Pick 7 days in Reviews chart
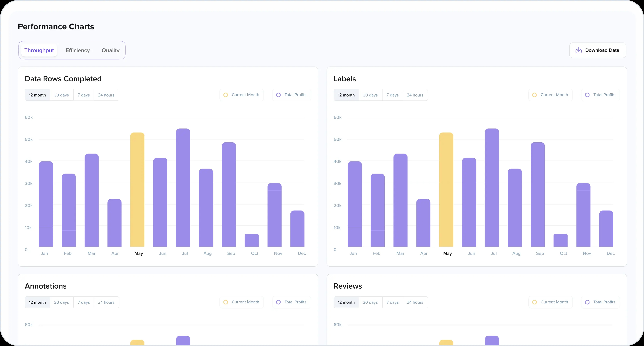Screen dimensions: 644x346 pyautogui.click(x=393, y=302)
